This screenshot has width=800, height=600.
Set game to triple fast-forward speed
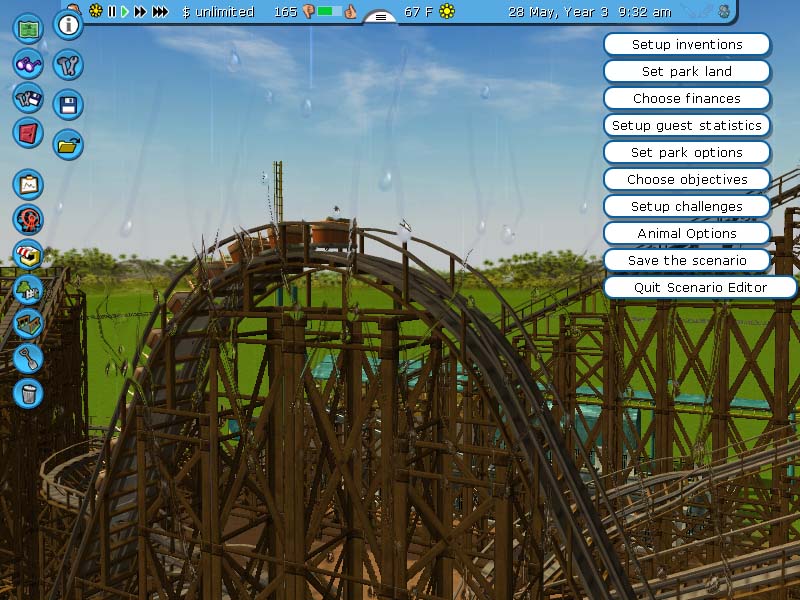[x=160, y=11]
